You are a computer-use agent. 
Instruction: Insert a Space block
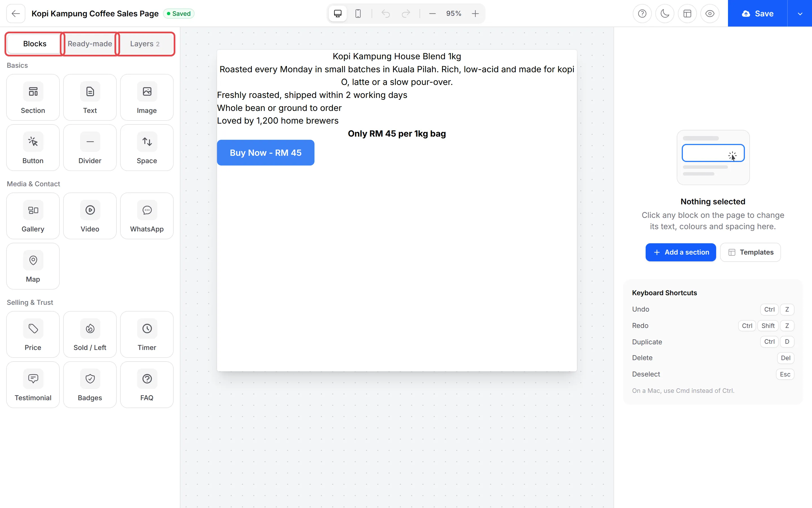pyautogui.click(x=147, y=148)
